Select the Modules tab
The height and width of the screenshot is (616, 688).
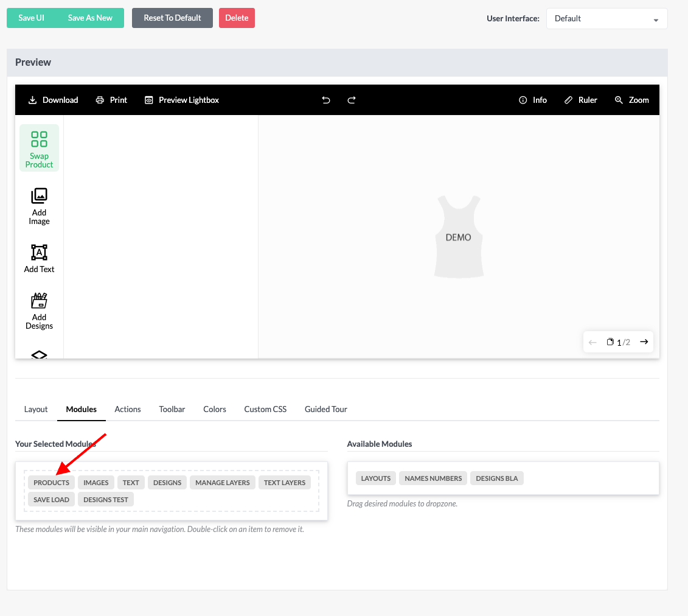tap(81, 409)
